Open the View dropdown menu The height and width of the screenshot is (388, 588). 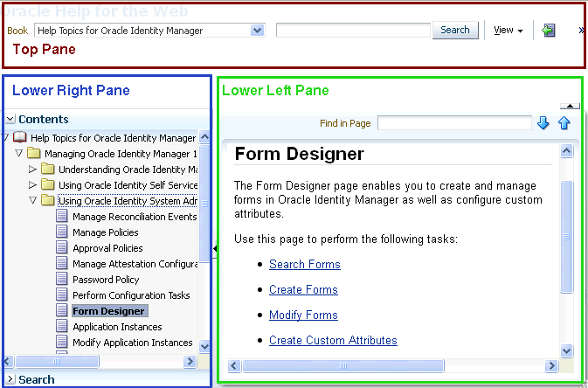508,31
